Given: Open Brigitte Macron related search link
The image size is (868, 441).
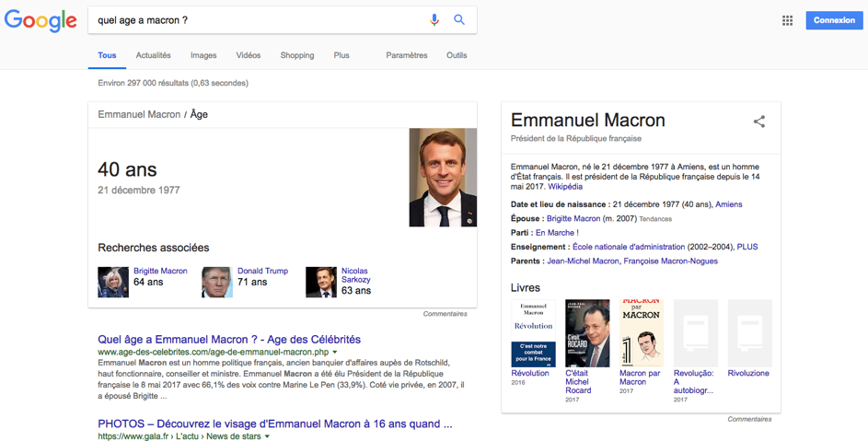Looking at the screenshot, I should pos(160,271).
